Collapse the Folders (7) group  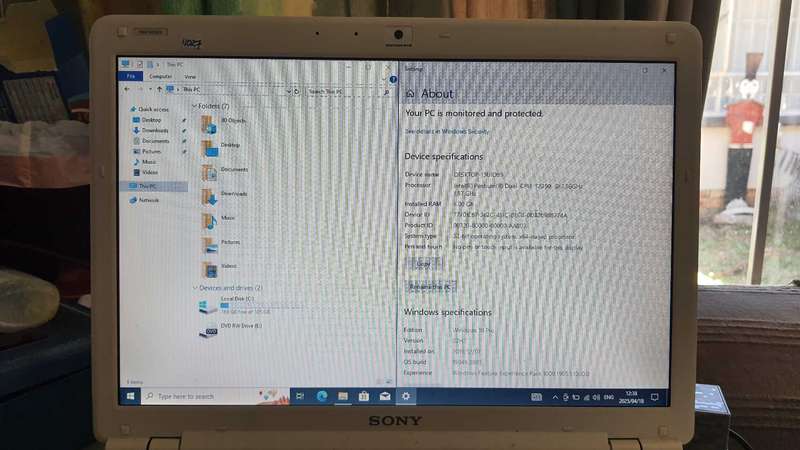pyautogui.click(x=194, y=106)
